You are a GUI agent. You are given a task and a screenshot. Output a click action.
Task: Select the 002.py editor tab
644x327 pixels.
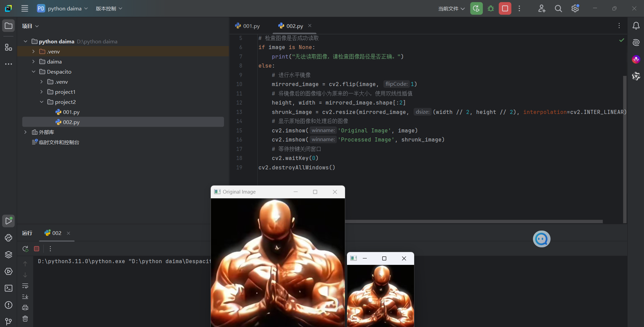click(x=291, y=26)
